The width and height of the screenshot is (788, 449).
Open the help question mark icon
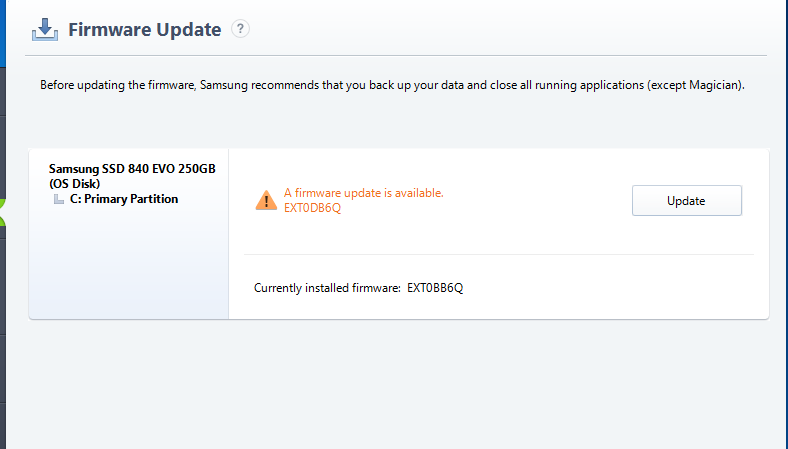tap(240, 29)
